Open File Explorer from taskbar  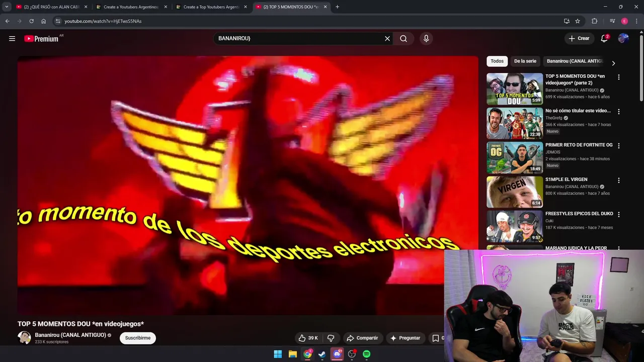tap(292, 354)
